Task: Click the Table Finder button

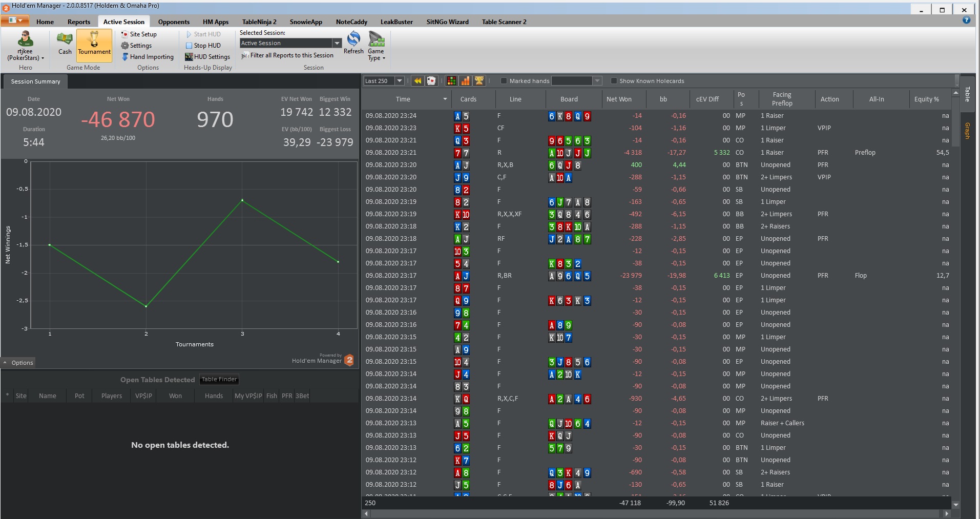Action: [x=219, y=380]
